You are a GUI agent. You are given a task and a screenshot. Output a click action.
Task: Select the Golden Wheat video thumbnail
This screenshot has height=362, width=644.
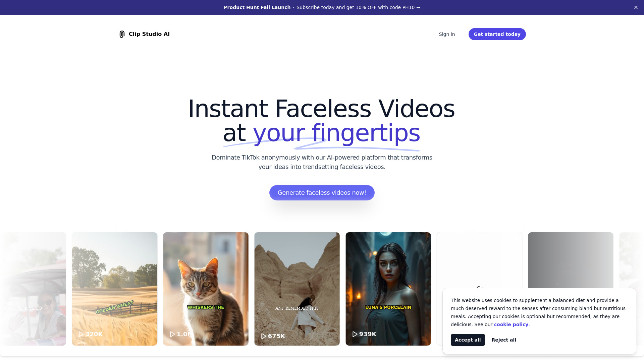(115, 289)
